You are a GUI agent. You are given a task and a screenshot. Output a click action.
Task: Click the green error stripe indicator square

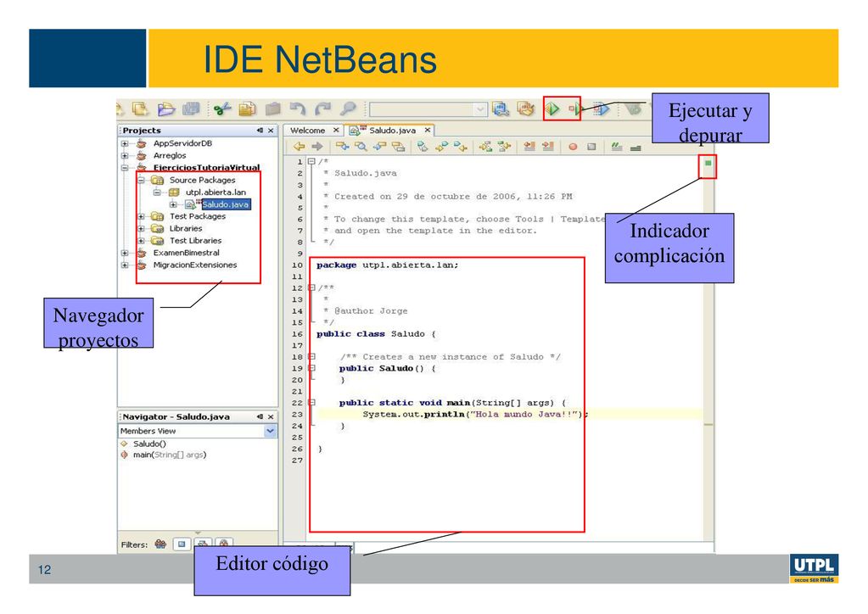coord(708,163)
